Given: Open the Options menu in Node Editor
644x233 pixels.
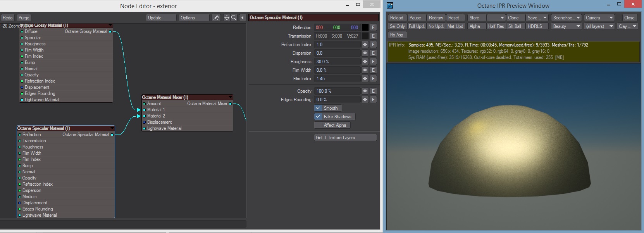Looking at the screenshot, I should [194, 18].
